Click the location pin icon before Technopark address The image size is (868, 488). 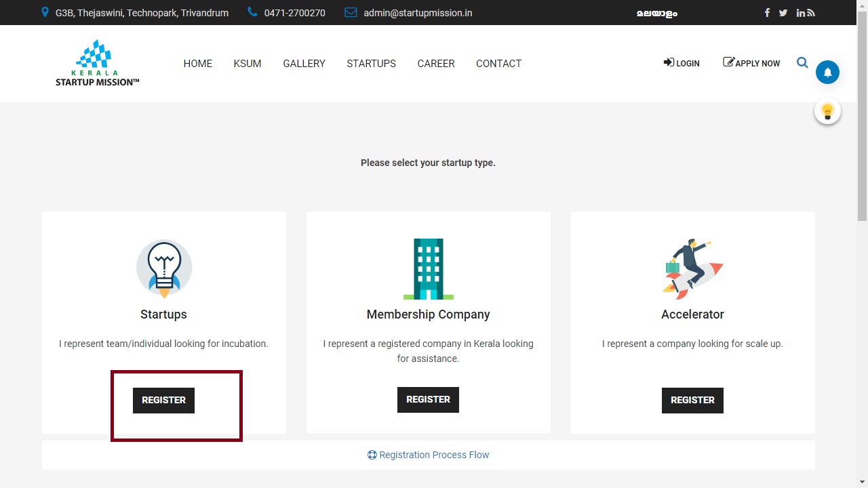pos(45,12)
